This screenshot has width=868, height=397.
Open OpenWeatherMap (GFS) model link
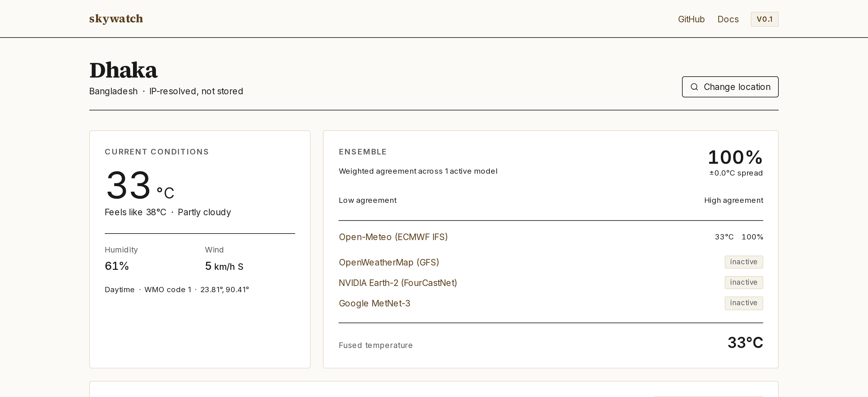click(x=388, y=262)
